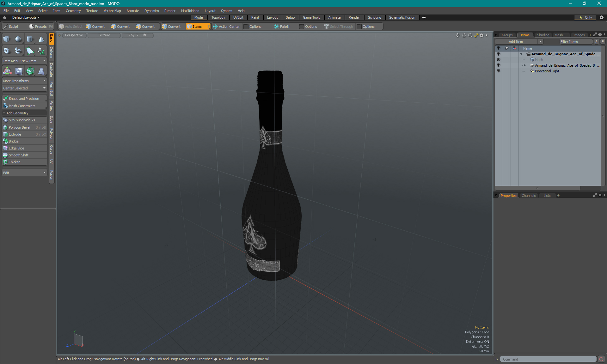Screen dimensions: 607x364
Task: Open Center Selected dropdown
Action: 24,88
